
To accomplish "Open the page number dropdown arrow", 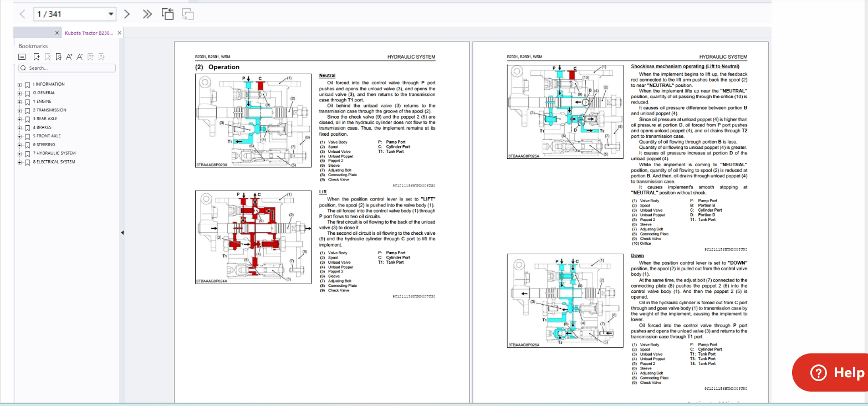I will click(111, 14).
